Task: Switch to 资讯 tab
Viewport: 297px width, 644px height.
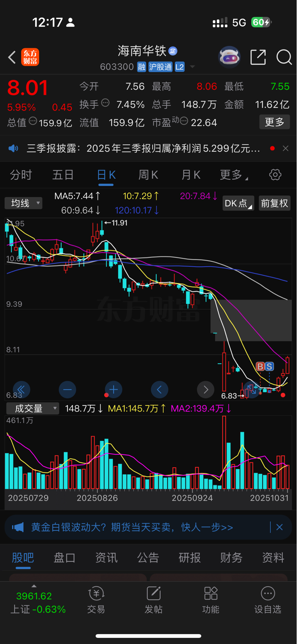Action: coord(106,558)
